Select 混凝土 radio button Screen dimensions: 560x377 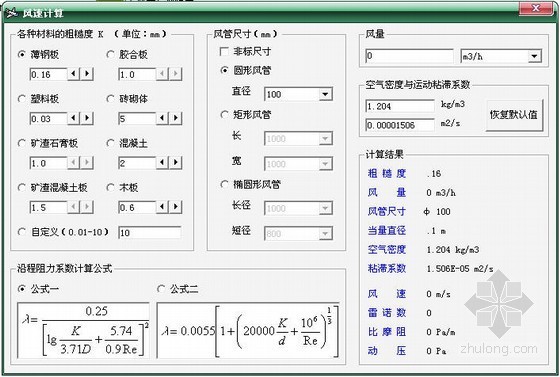[x=110, y=144]
